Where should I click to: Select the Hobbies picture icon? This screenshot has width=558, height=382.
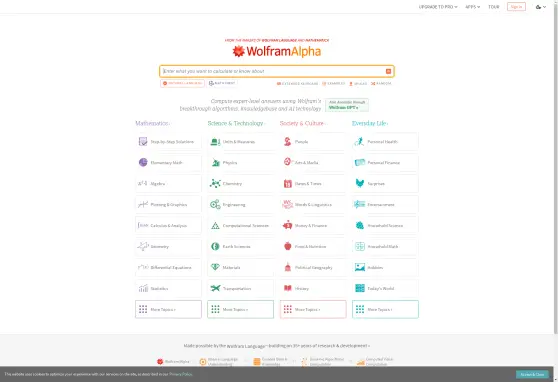click(360, 267)
